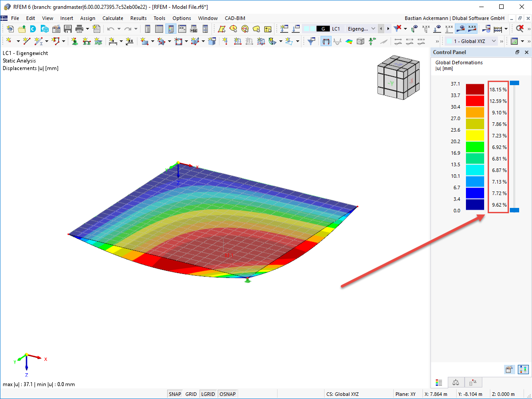Show support reactions icon
The height and width of the screenshot is (399, 532).
click(372, 41)
